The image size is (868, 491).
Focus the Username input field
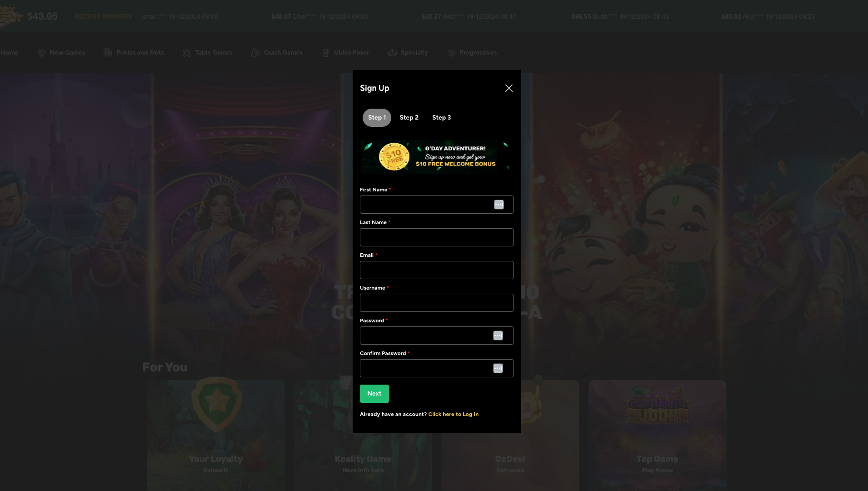[x=436, y=303]
